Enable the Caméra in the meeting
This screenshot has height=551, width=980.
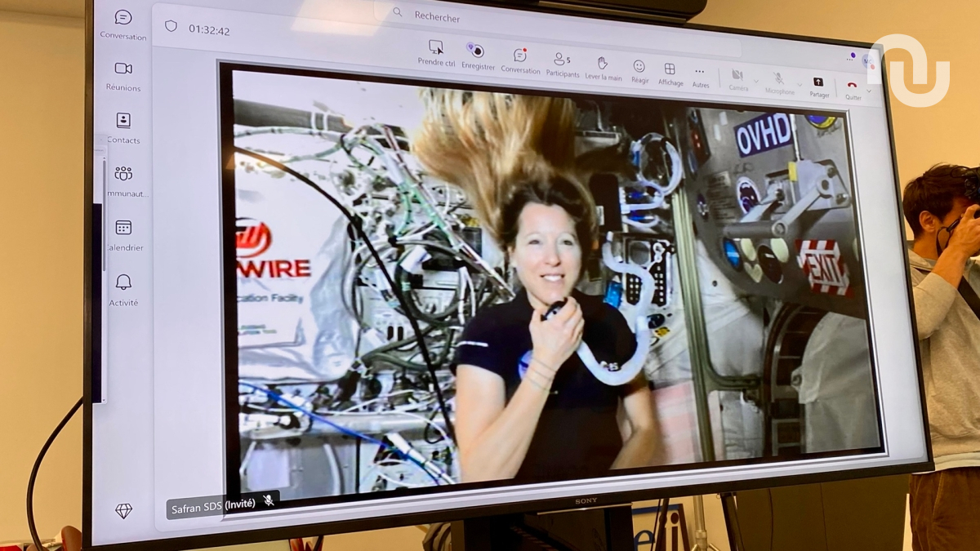(x=737, y=74)
